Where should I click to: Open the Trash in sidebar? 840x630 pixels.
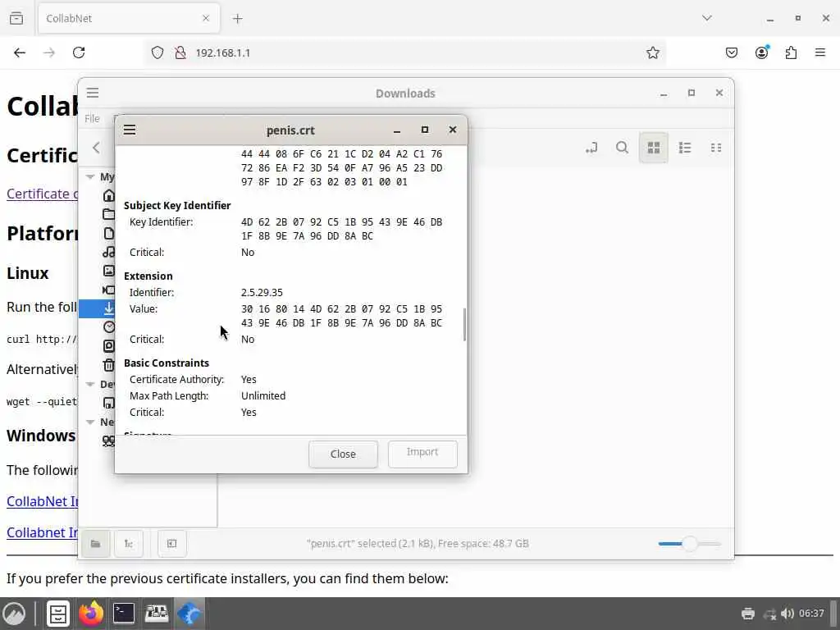point(109,365)
